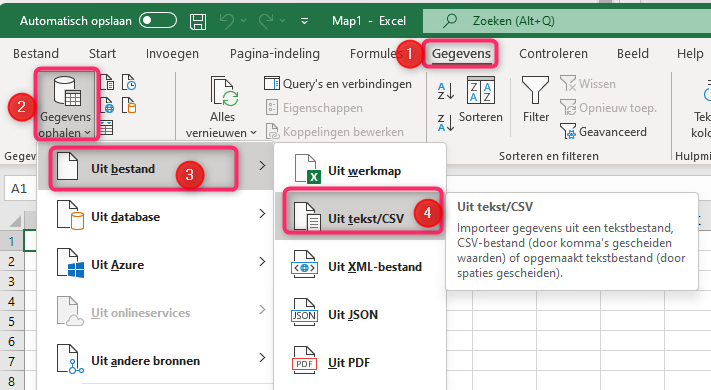This screenshot has width=711, height=390.
Task: Click the Recent sources clock icon
Action: (x=129, y=83)
